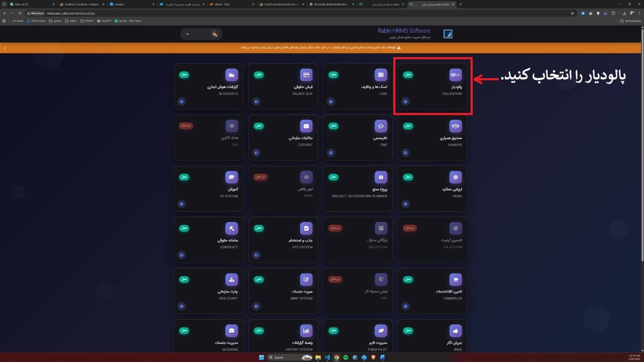Open the WMS thumbs-up icon
Screen dimensions: 644x362
[455, 331]
